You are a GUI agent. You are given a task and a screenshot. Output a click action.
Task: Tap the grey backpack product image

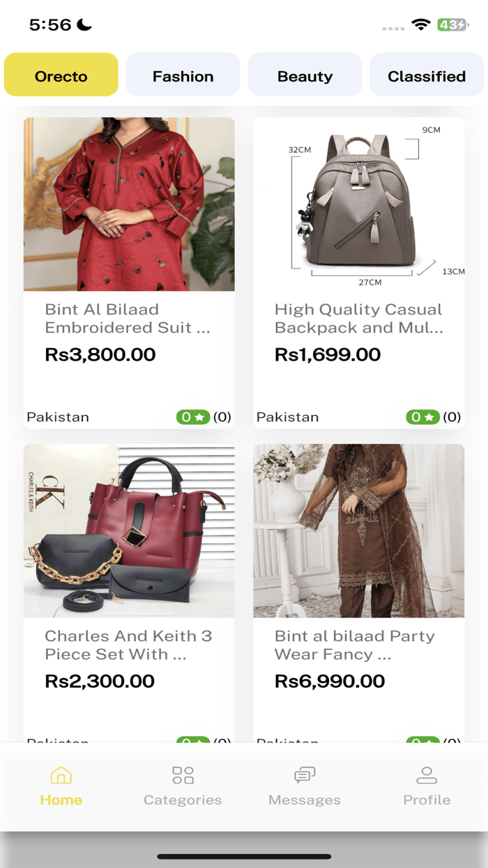pos(358,204)
